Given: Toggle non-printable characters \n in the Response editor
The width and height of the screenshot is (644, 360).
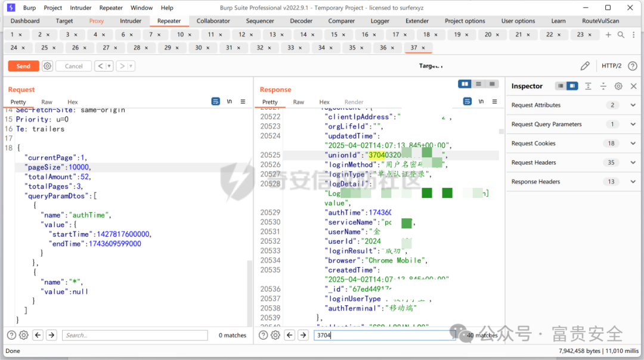Looking at the screenshot, I should pos(481,101).
